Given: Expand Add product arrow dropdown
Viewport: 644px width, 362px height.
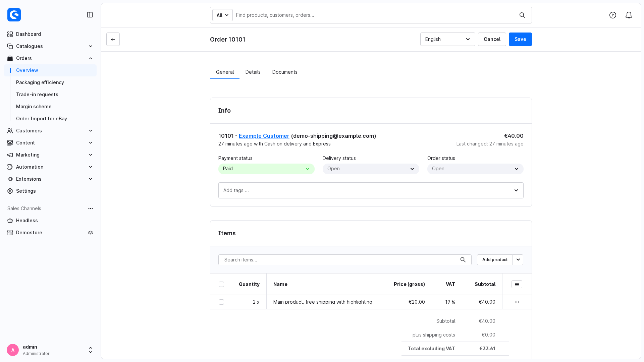Looking at the screenshot, I should pos(518,260).
